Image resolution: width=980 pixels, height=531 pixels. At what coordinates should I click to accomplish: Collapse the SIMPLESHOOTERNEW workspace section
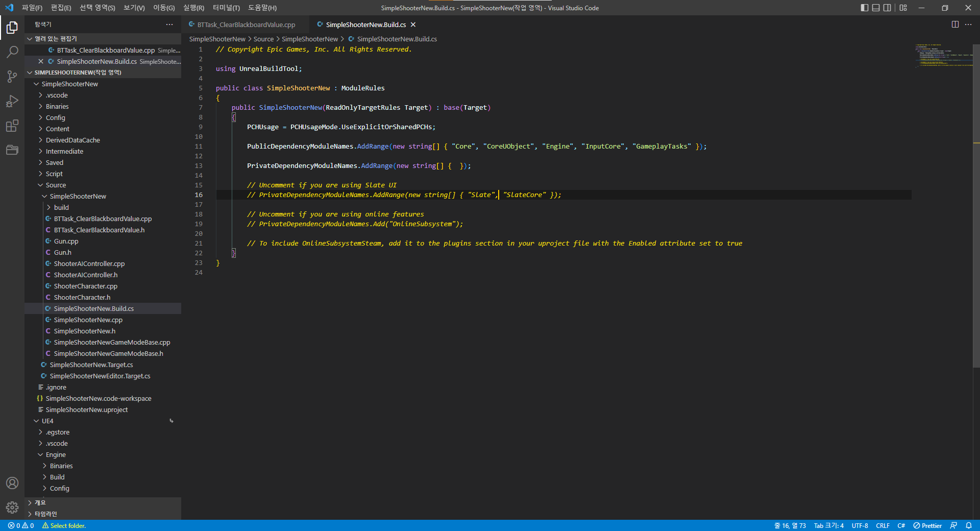102,73
